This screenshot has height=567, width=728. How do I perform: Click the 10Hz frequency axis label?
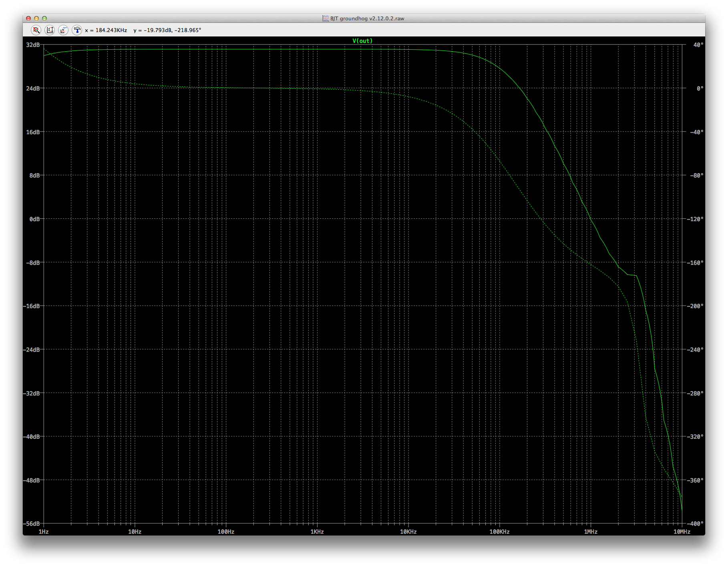(x=135, y=532)
